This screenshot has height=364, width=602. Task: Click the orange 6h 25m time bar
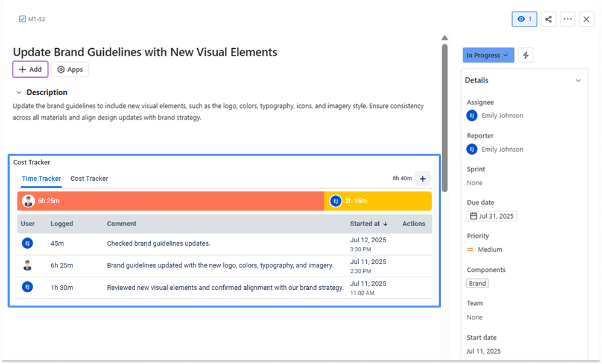tap(171, 201)
